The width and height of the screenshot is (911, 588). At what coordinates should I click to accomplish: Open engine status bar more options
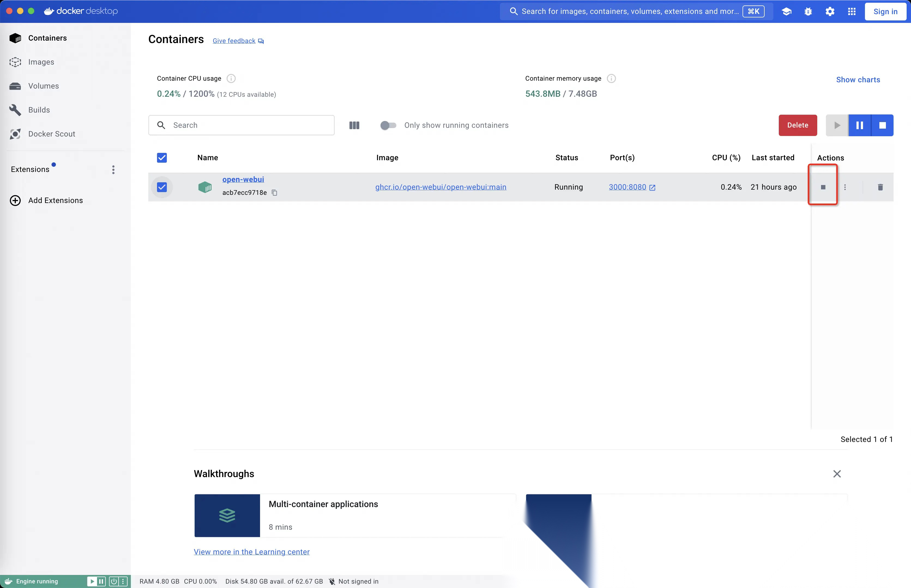pos(123,581)
